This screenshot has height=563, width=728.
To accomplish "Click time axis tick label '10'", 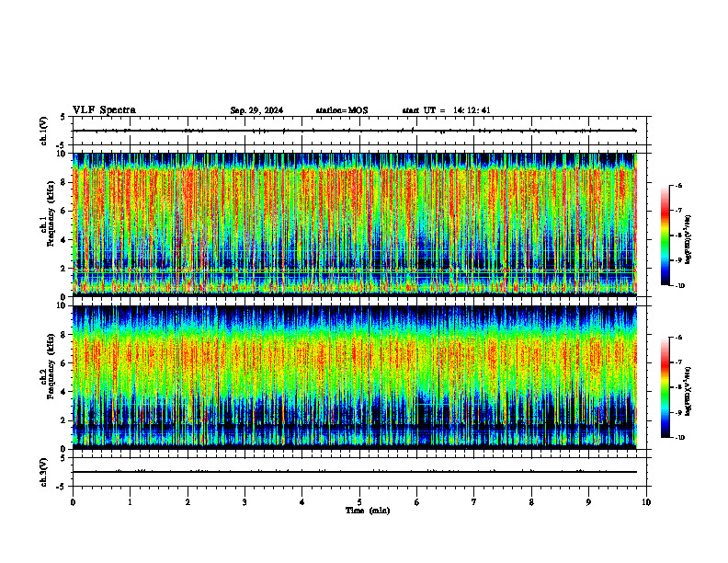I will point(646,502).
